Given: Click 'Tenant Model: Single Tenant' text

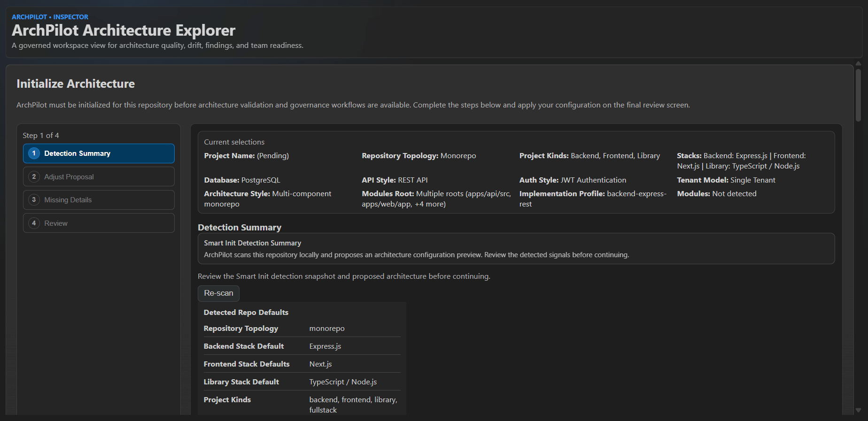Looking at the screenshot, I should [x=726, y=180].
